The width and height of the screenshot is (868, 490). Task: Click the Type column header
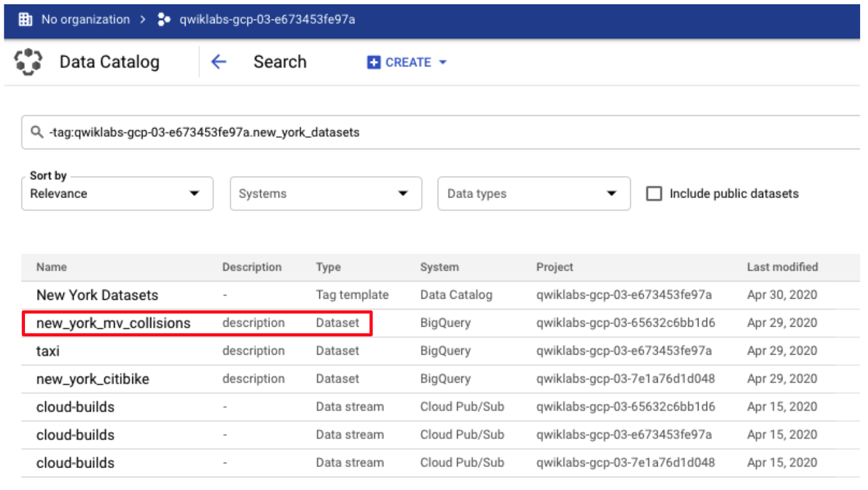coord(329,267)
